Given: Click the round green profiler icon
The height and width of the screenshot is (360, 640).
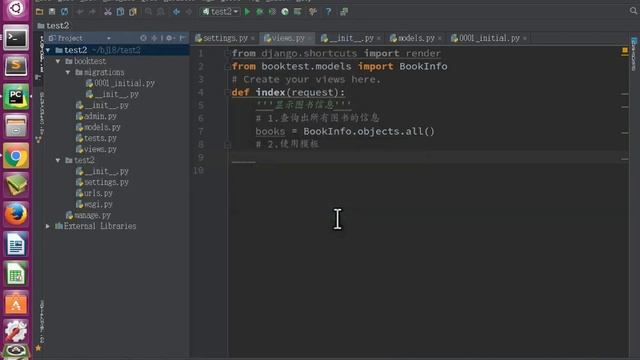Looking at the screenshot, I should click(x=285, y=12).
